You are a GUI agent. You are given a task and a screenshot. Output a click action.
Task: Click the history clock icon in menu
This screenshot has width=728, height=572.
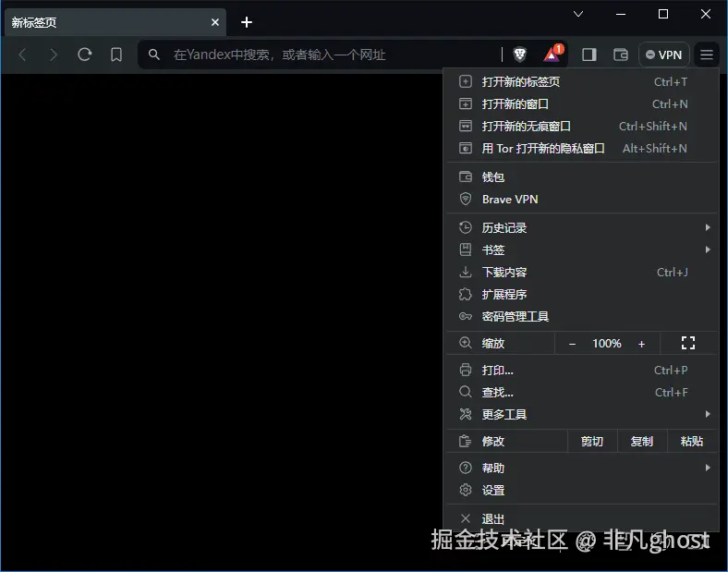466,227
